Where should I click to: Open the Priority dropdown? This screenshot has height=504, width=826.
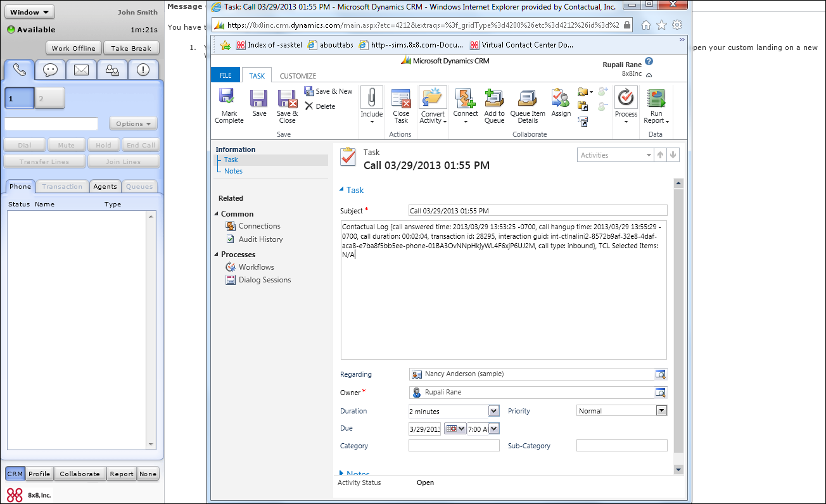pos(661,411)
